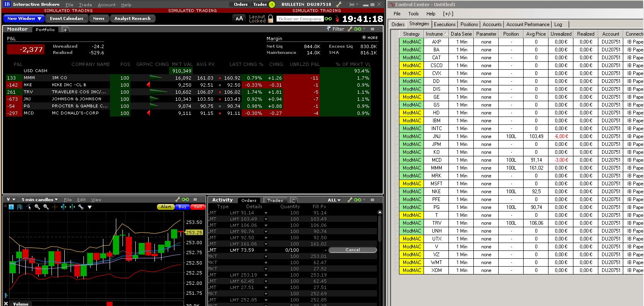This screenshot has height=306, width=644.
Task: Click the Monitor panel's green chain link icon
Action: pos(358,29)
